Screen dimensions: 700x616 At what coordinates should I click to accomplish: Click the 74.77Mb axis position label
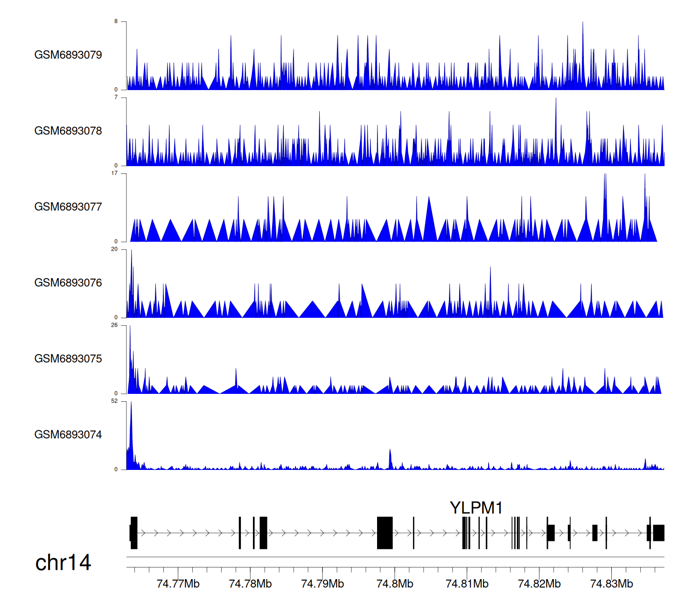pos(178,584)
